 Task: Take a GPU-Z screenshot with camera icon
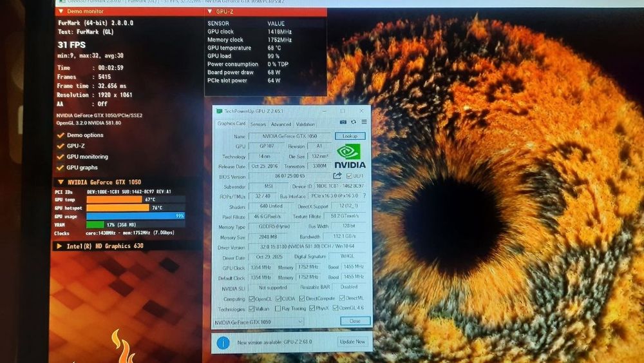(x=343, y=122)
